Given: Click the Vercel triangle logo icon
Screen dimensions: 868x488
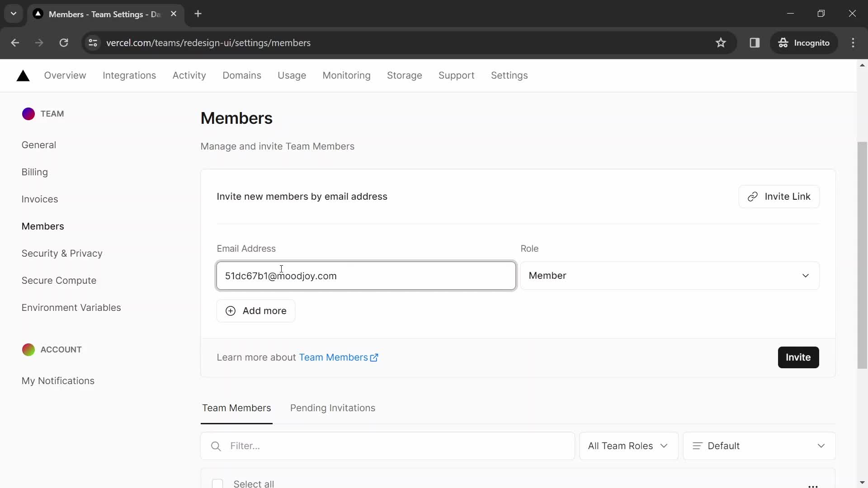Looking at the screenshot, I should tap(23, 75).
